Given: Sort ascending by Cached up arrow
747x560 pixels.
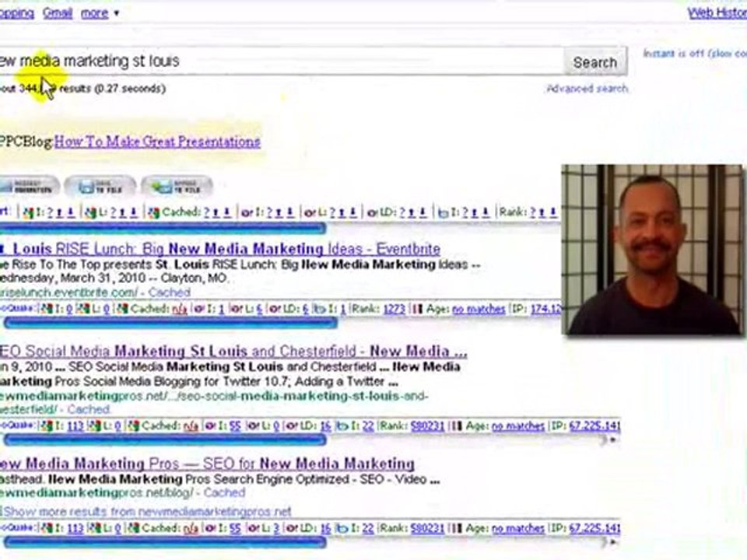Looking at the screenshot, I should tap(216, 212).
